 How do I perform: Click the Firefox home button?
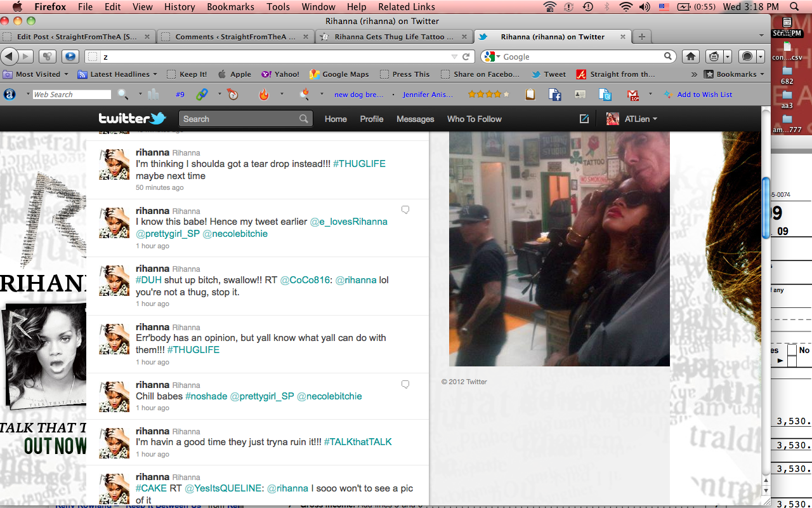coord(690,57)
